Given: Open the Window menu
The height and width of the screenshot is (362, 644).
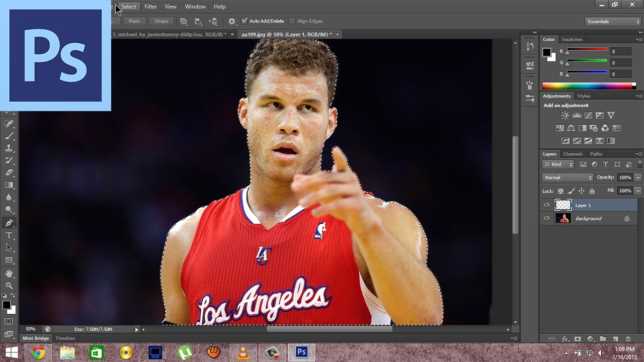Looking at the screenshot, I should 195,7.
